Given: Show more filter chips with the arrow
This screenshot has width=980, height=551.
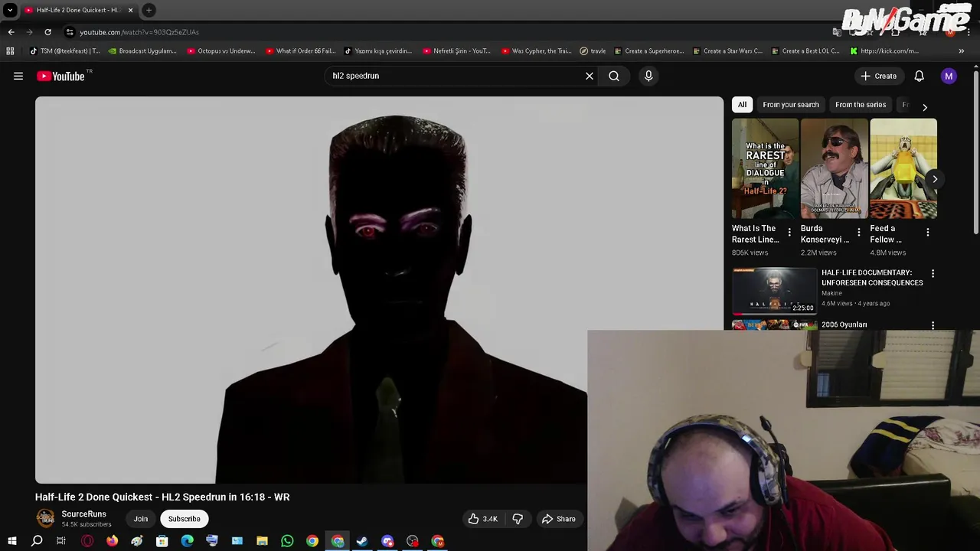Looking at the screenshot, I should coord(924,107).
